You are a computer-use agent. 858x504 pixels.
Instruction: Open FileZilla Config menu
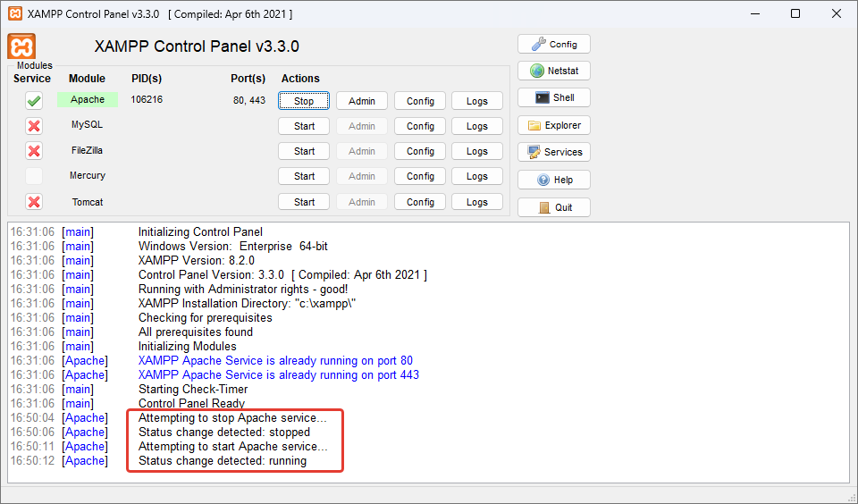[420, 151]
